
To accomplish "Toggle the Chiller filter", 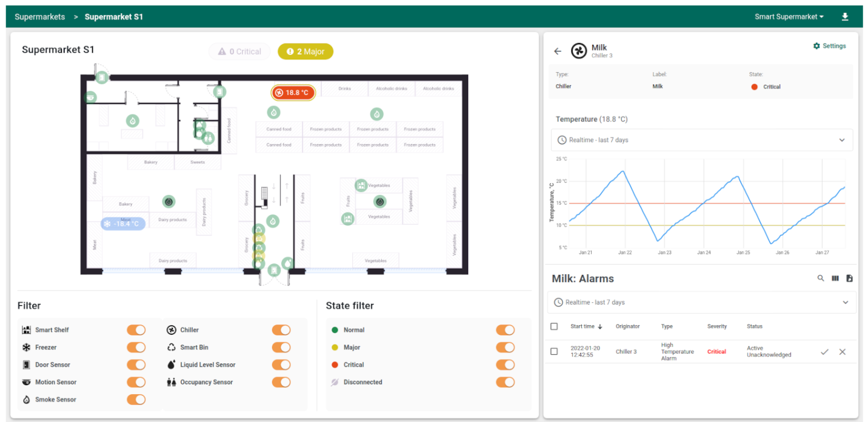I will point(281,330).
